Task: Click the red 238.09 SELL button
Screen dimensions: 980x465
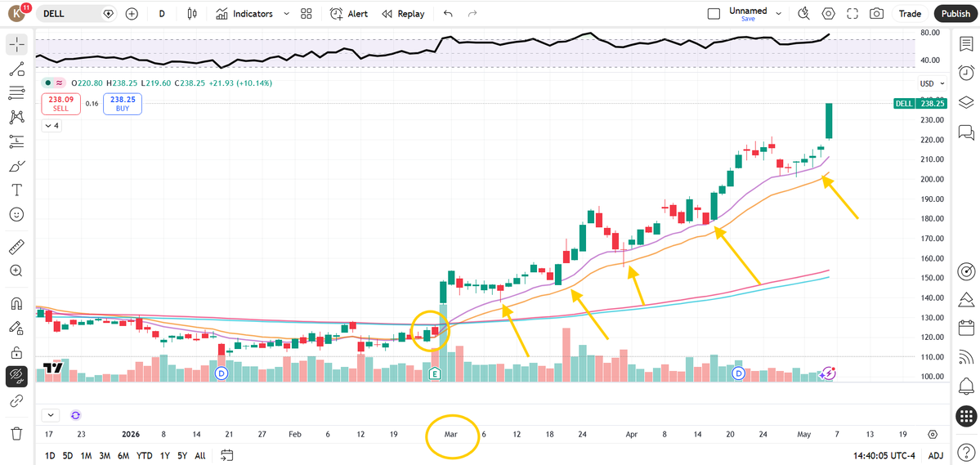Action: click(x=60, y=104)
